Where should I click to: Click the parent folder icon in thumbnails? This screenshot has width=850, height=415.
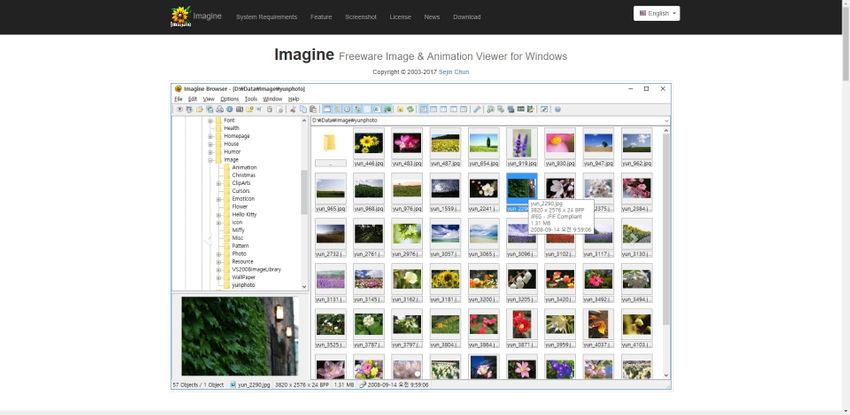pyautogui.click(x=330, y=143)
